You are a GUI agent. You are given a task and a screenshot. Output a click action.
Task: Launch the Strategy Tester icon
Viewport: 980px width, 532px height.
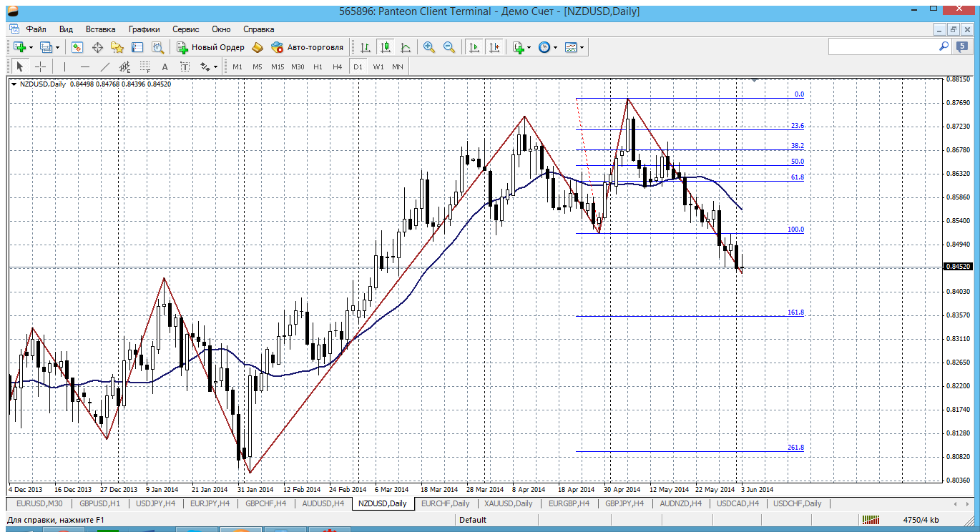tap(157, 47)
